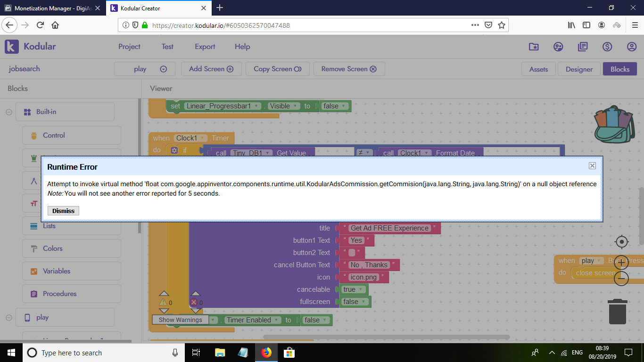Screen dimensions: 644x362
Task: Zoom in on the blocks workspace
Action: 621,262
